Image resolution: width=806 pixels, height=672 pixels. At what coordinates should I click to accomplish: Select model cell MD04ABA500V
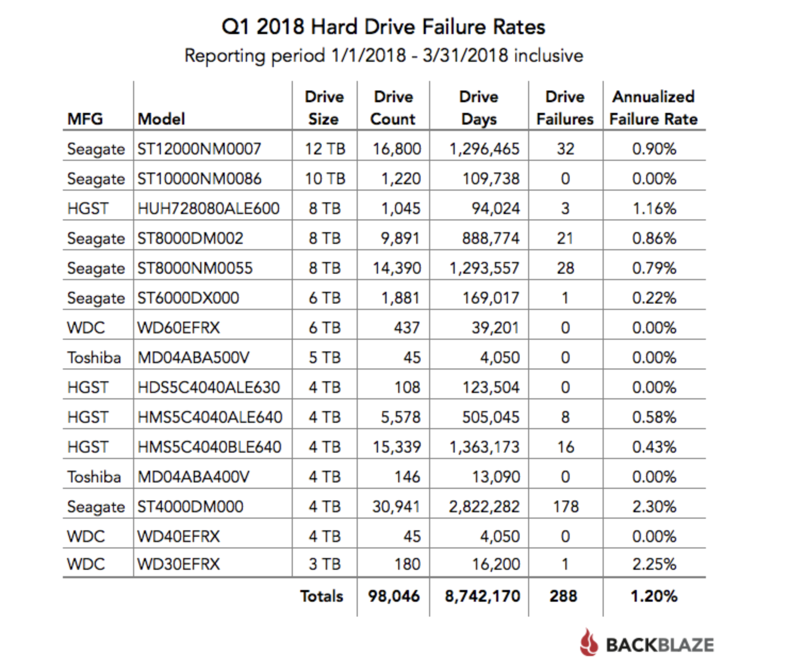[193, 357]
